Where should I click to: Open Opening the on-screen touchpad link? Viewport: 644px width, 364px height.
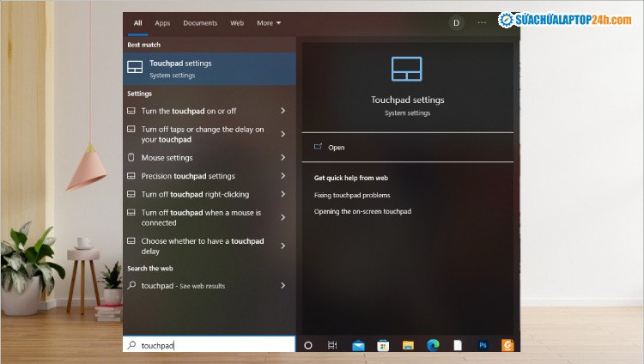tap(362, 211)
